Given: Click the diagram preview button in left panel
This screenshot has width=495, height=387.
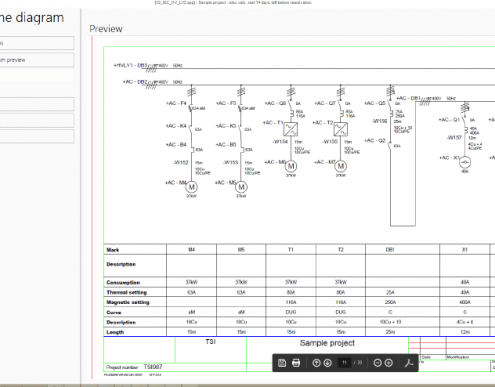Looking at the screenshot, I should 37,60.
